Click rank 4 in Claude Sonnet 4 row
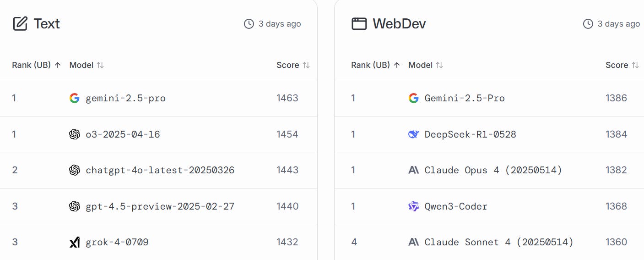 (354, 242)
